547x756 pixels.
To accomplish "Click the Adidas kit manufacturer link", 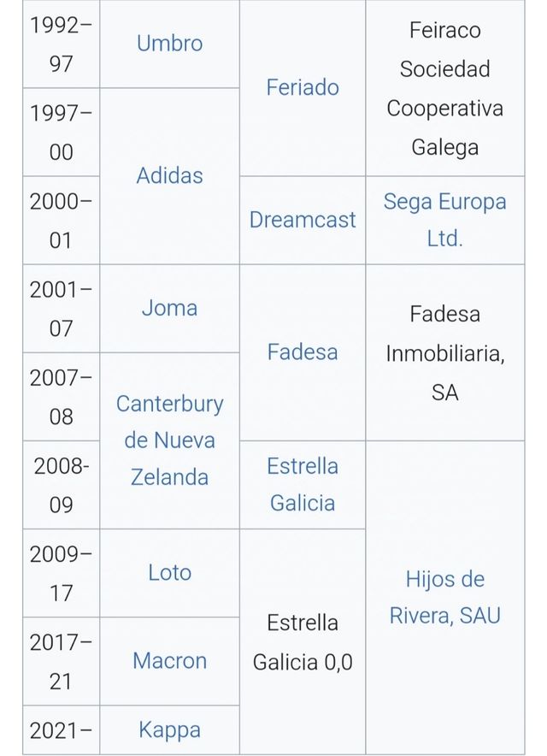I will [x=169, y=175].
